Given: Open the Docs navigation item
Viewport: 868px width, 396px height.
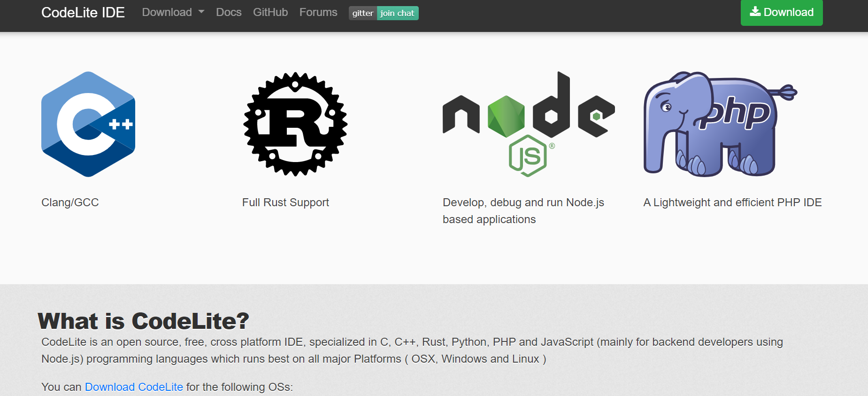Looking at the screenshot, I should [x=229, y=12].
